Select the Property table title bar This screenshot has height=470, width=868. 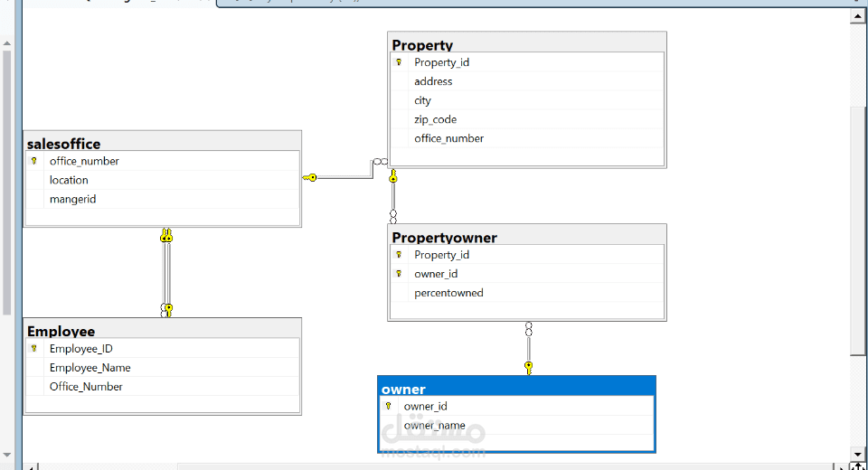526,43
